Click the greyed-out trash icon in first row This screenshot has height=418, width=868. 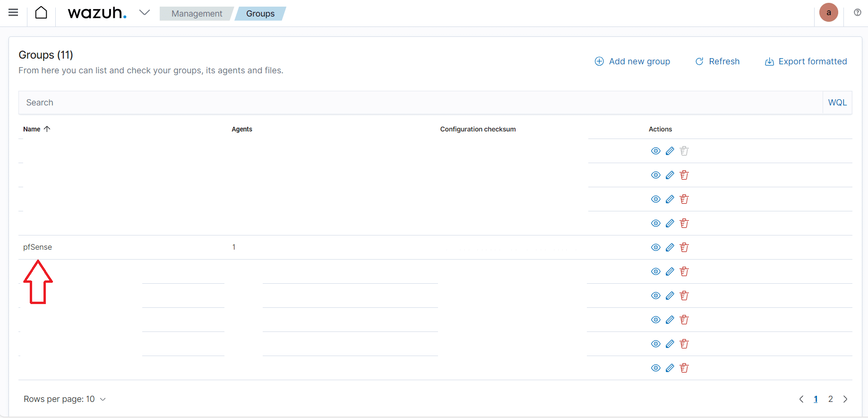(684, 151)
